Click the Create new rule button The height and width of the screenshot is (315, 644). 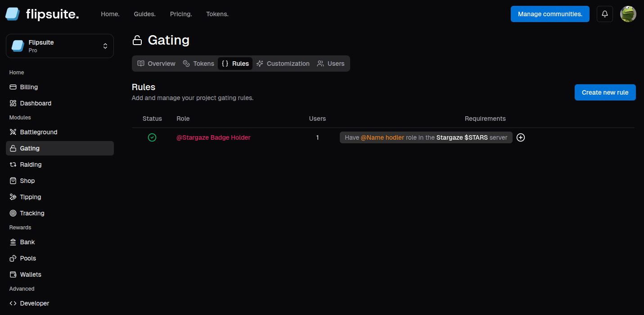605,92
